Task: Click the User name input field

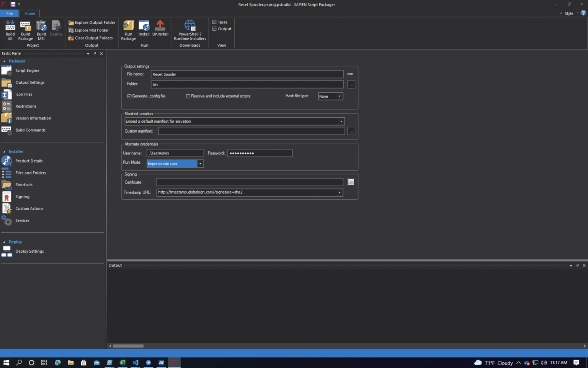Action: pyautogui.click(x=175, y=153)
